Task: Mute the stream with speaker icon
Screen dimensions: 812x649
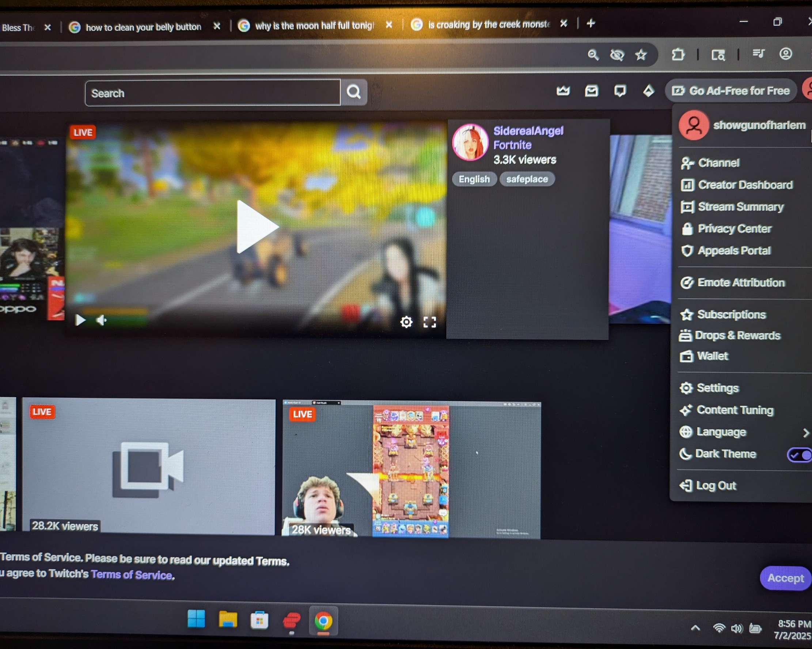Action: (x=102, y=320)
